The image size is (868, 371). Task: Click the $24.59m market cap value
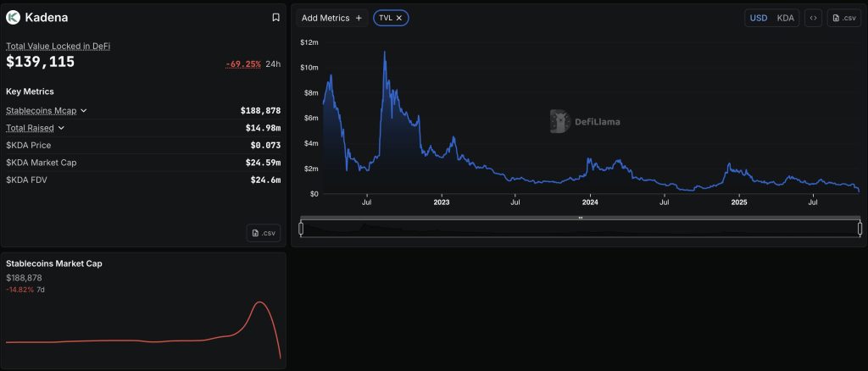coord(263,163)
